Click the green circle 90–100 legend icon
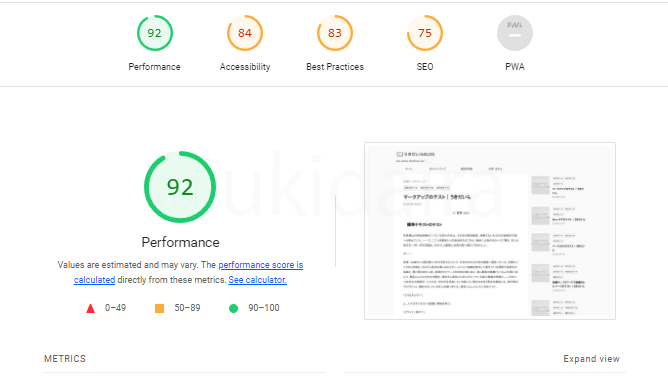Image resolution: width=668 pixels, height=376 pixels. pyautogui.click(x=233, y=308)
